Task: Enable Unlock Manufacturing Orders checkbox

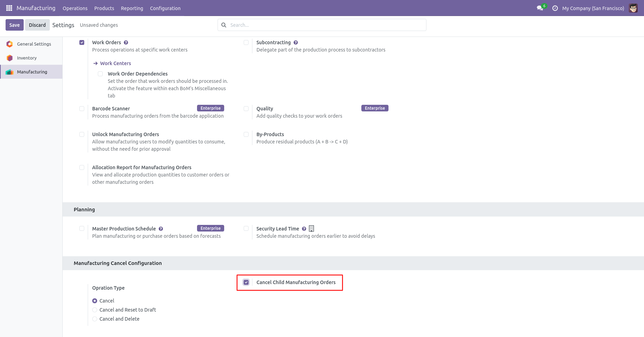Action: [x=82, y=134]
